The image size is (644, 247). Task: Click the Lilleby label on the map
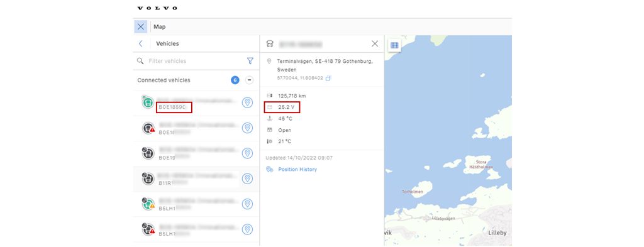coord(497,233)
